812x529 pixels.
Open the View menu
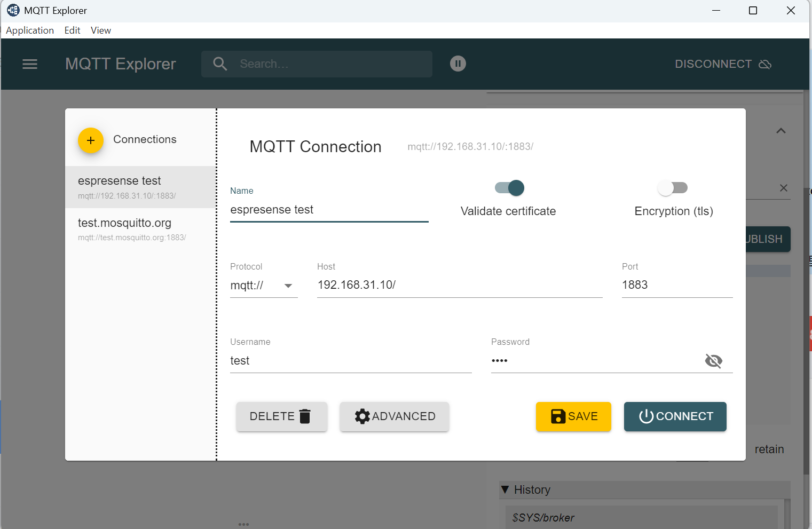pyautogui.click(x=100, y=30)
